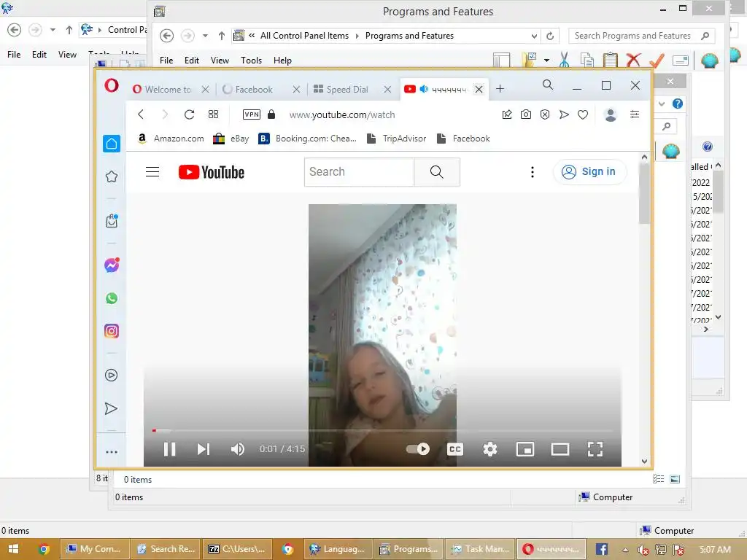Open Instagram in Opera sidebar
Viewport: 747px width, 560px height.
[112, 331]
